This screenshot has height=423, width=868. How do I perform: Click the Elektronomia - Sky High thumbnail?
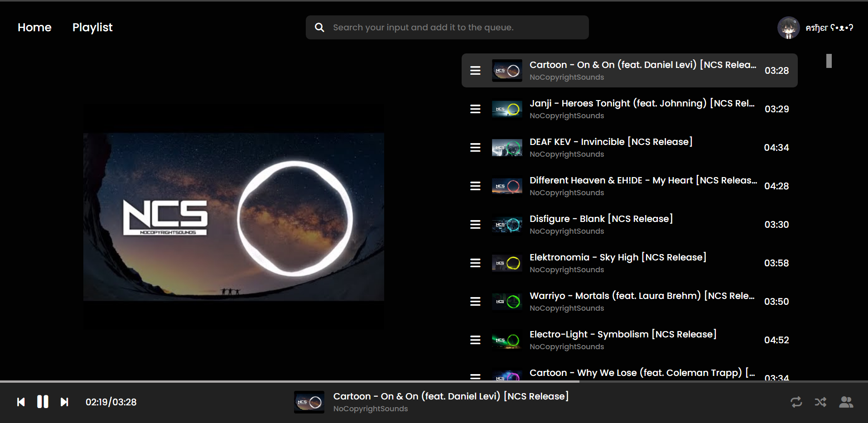[x=507, y=263]
